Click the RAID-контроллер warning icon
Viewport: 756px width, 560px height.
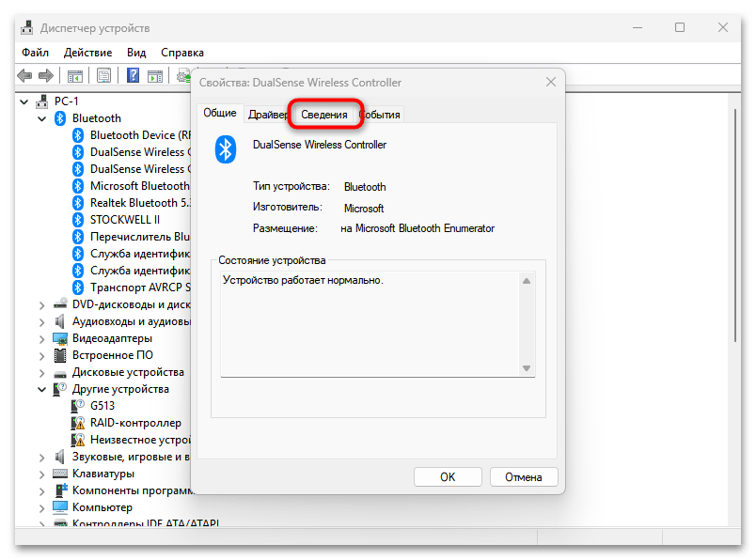tap(78, 423)
